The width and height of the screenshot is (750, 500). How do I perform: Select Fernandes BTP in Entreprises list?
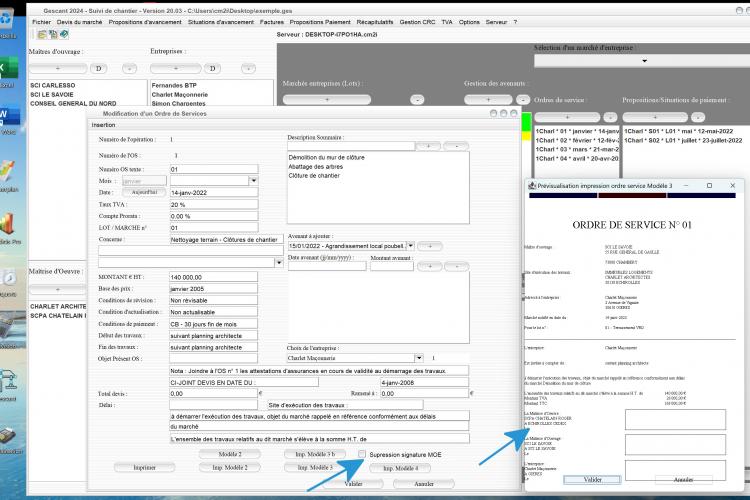[x=174, y=85]
